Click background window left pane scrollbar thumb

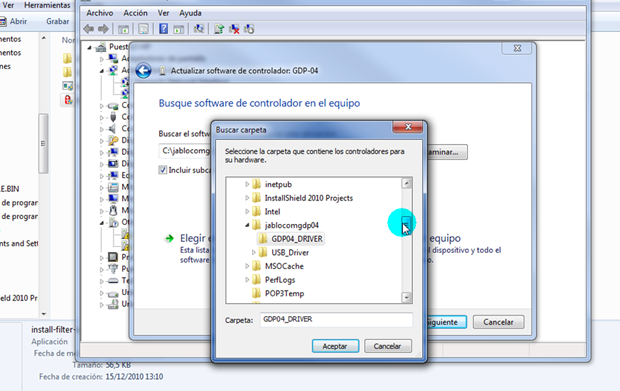coord(43,144)
